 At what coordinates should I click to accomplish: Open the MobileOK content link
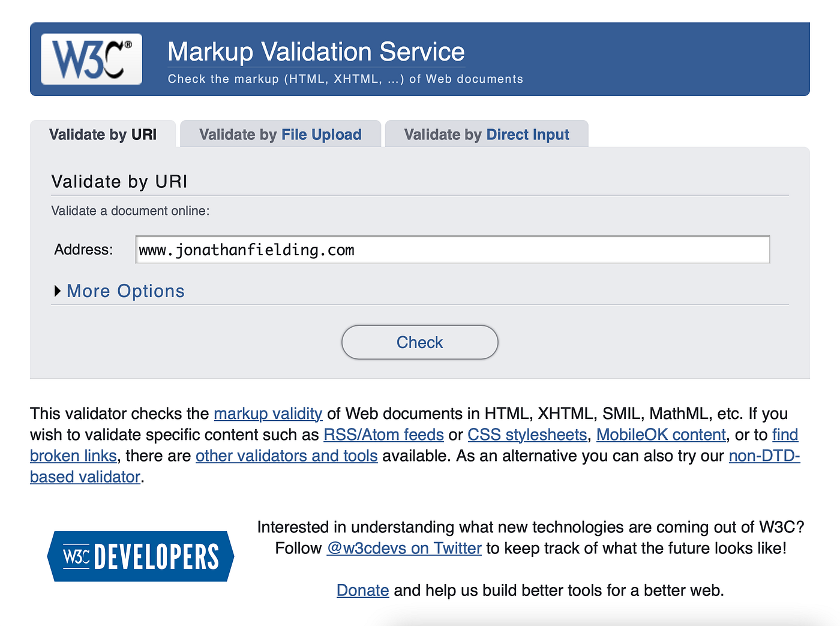click(660, 435)
